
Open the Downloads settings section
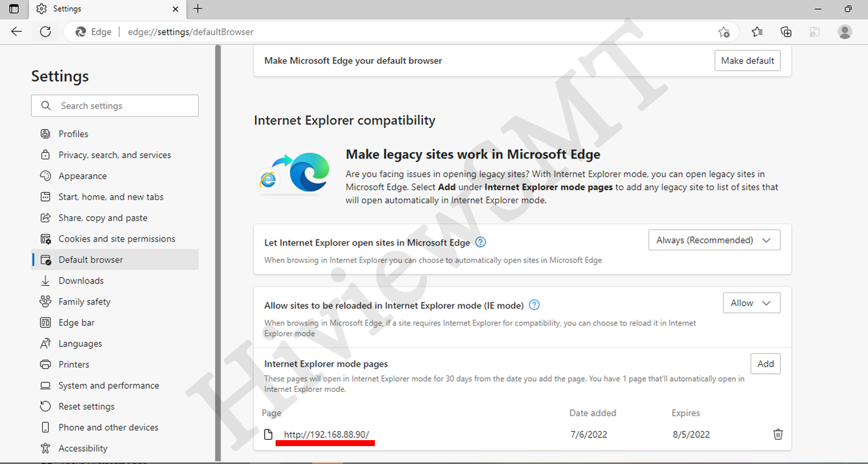tap(81, 281)
